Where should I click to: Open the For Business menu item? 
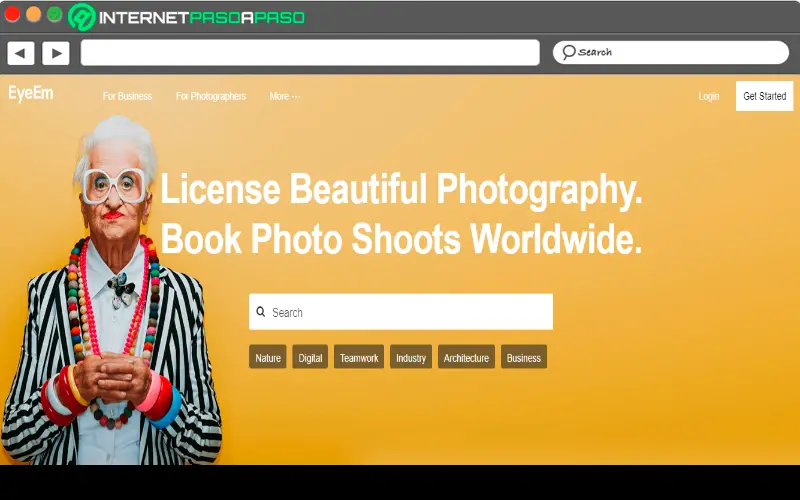pos(128,96)
